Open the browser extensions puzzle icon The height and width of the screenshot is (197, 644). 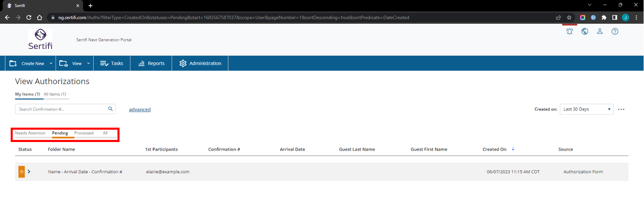click(x=604, y=18)
